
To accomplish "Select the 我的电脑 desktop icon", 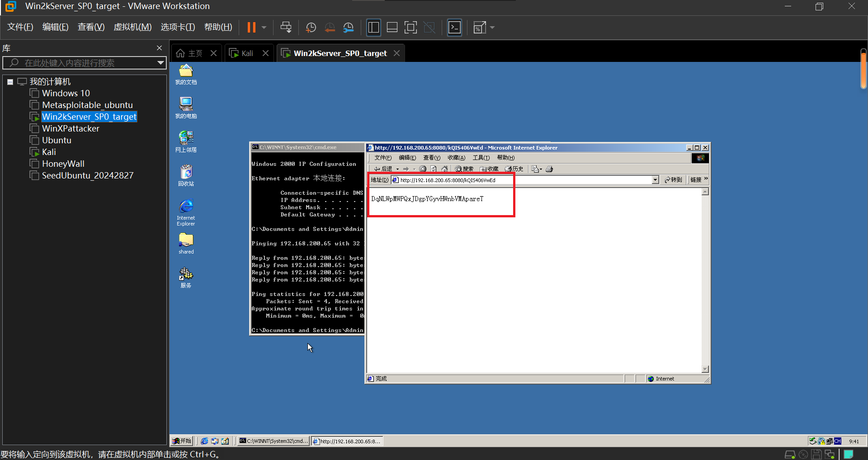I will (x=186, y=108).
